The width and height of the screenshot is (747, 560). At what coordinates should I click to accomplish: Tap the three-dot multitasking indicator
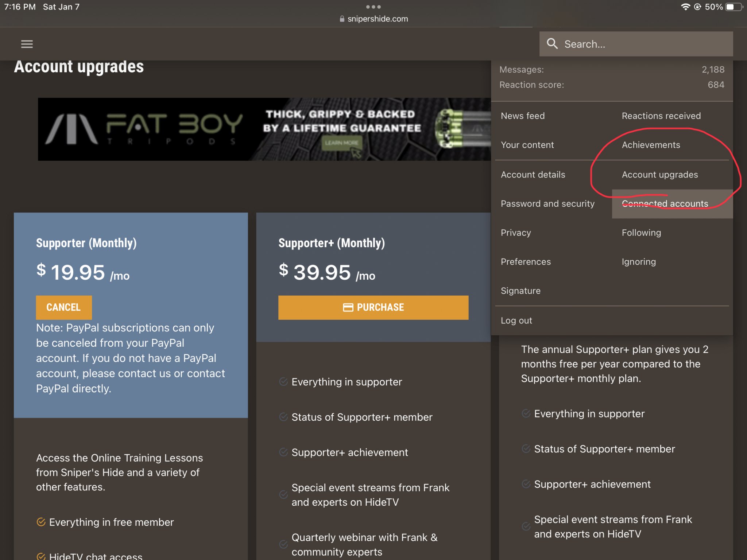click(373, 7)
